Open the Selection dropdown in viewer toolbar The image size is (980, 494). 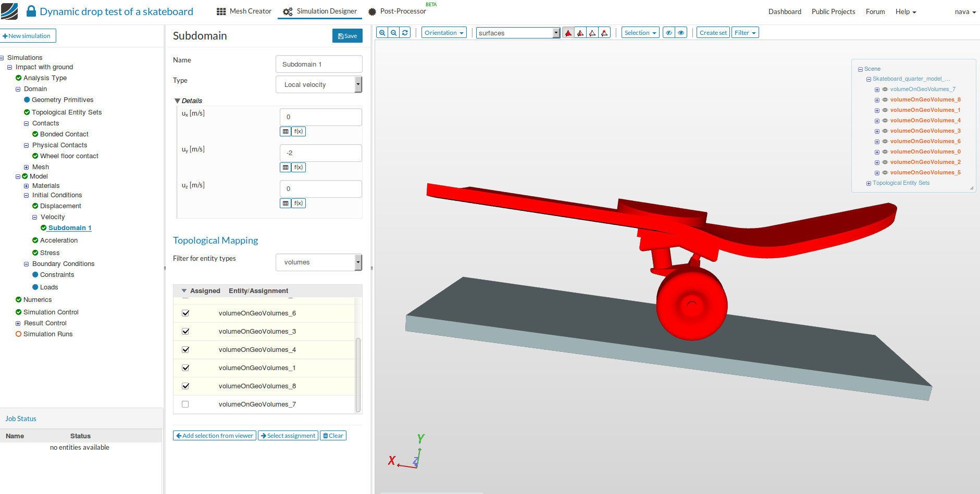pos(640,33)
